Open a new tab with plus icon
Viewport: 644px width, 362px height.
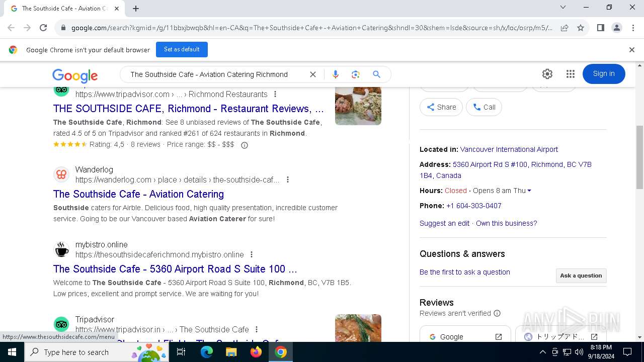[x=136, y=9]
